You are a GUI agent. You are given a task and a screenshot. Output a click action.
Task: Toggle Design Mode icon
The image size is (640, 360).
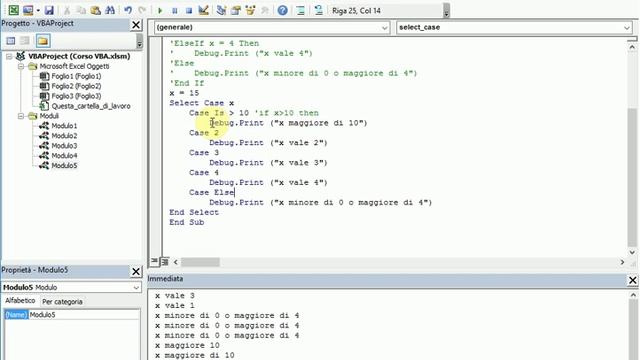(x=203, y=10)
